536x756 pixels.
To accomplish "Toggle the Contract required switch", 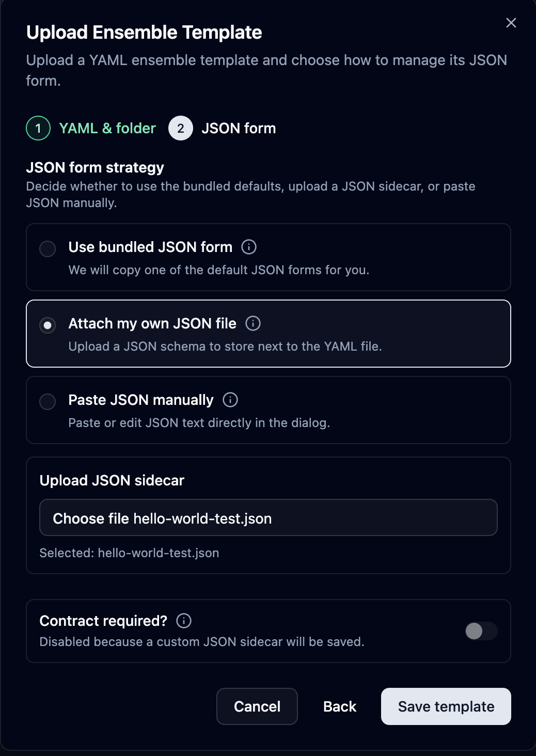I will click(x=481, y=631).
